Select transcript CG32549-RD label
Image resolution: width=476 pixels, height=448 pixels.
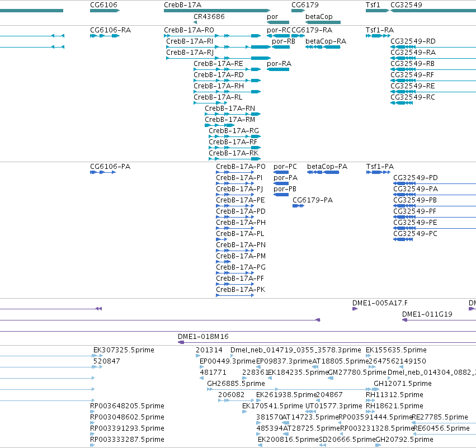(413, 41)
